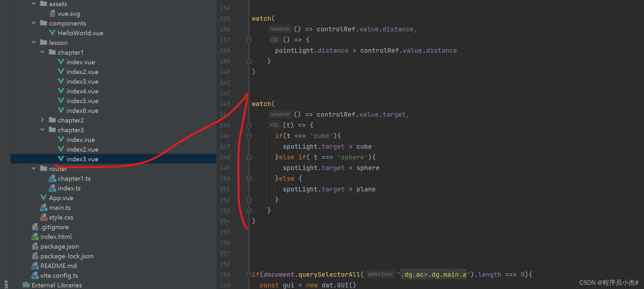Collapse the lesson folder chevron
644x289 pixels.
pos(34,42)
